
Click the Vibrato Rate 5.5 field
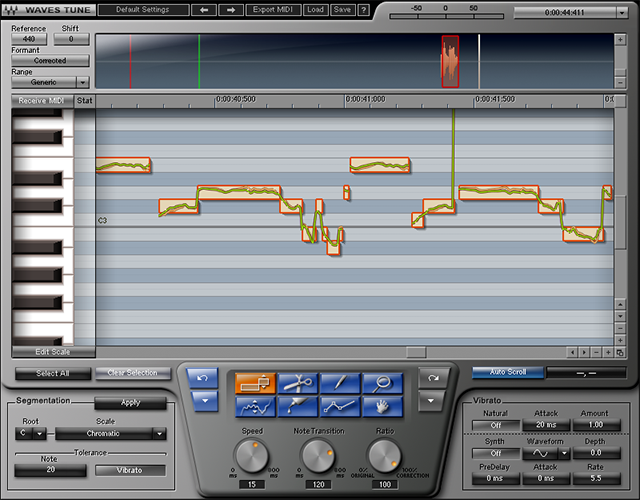(596, 478)
